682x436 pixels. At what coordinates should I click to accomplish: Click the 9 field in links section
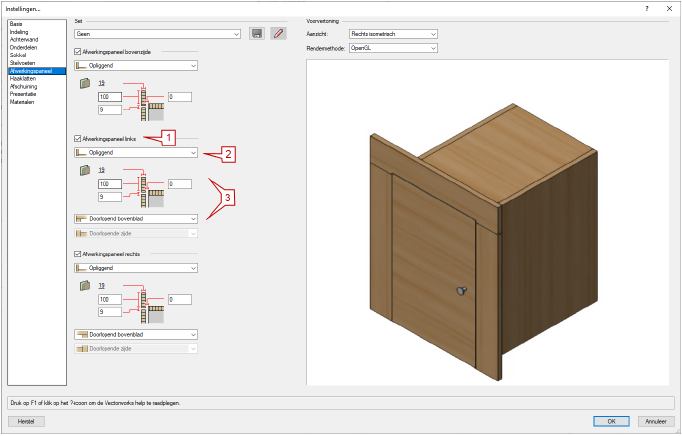pyautogui.click(x=110, y=197)
